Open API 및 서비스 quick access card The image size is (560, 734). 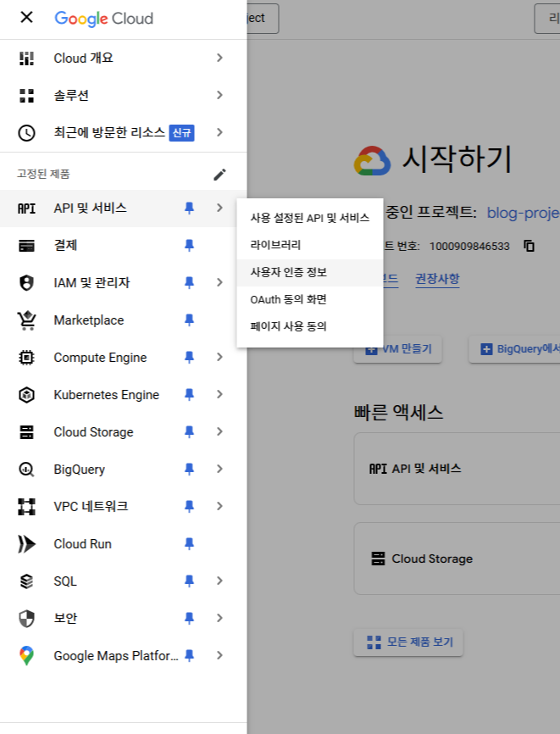457,469
